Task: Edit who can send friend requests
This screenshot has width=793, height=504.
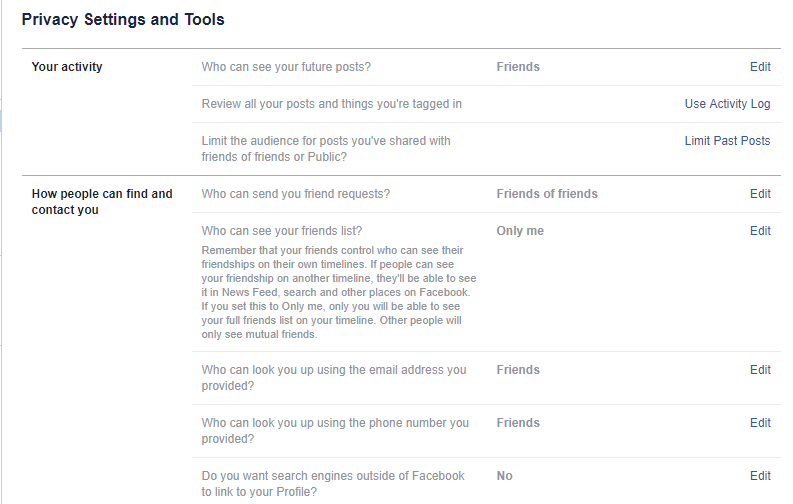Action: (x=760, y=194)
